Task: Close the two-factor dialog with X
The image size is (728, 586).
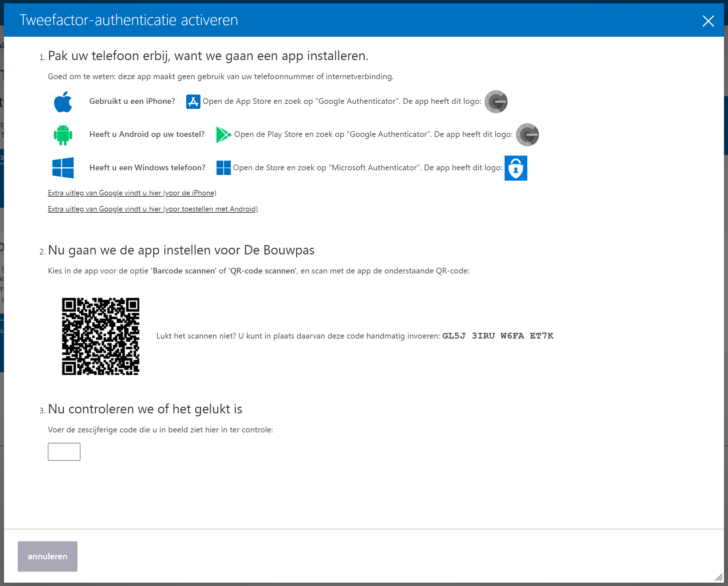Action: click(708, 21)
